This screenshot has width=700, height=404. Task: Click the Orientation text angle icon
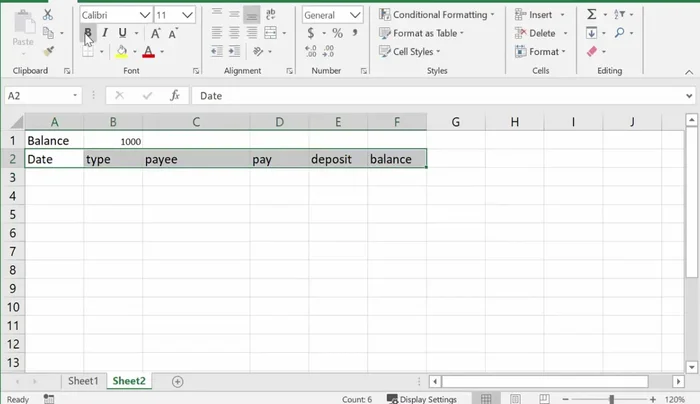(258, 51)
